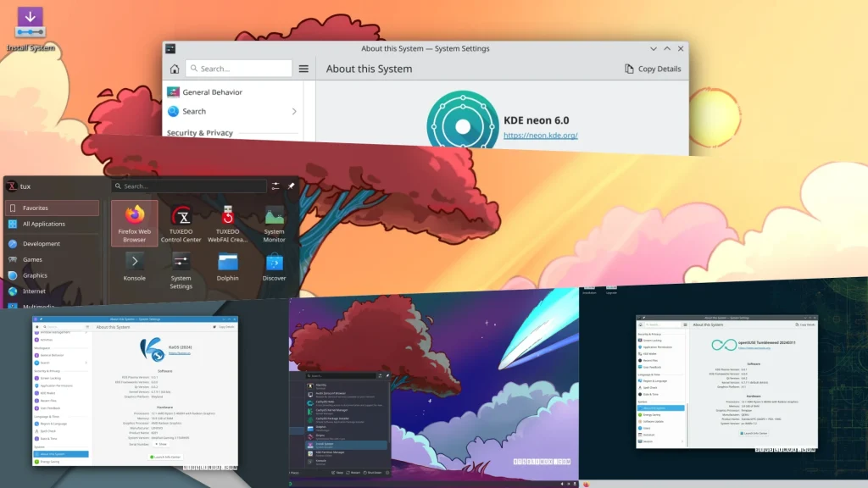Launch TUXEDO Control Center app
Viewport: 868px width, 488px height.
tap(181, 222)
